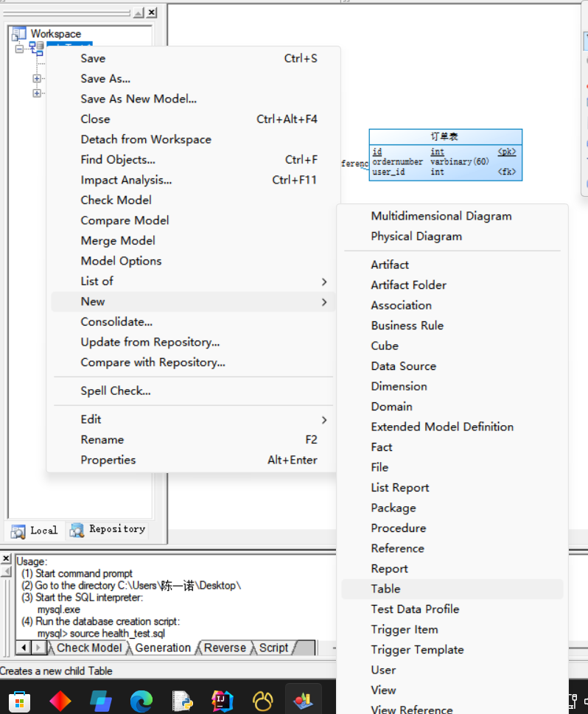Switch to the Local browser tab

(x=35, y=531)
